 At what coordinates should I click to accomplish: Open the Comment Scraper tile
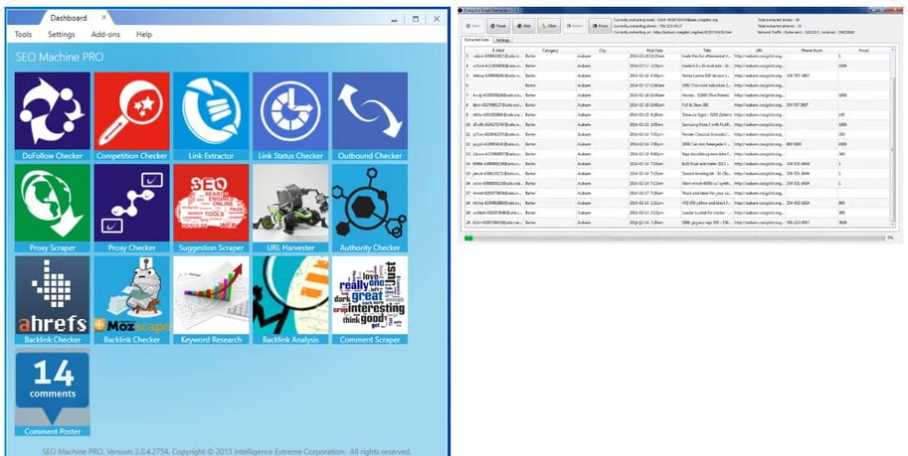click(x=369, y=300)
